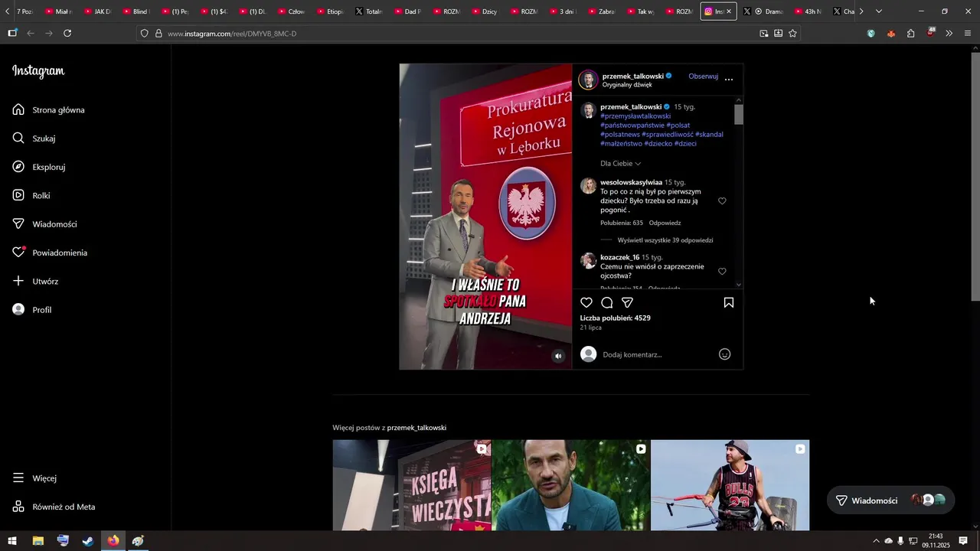Go to Strona główna

49,109
